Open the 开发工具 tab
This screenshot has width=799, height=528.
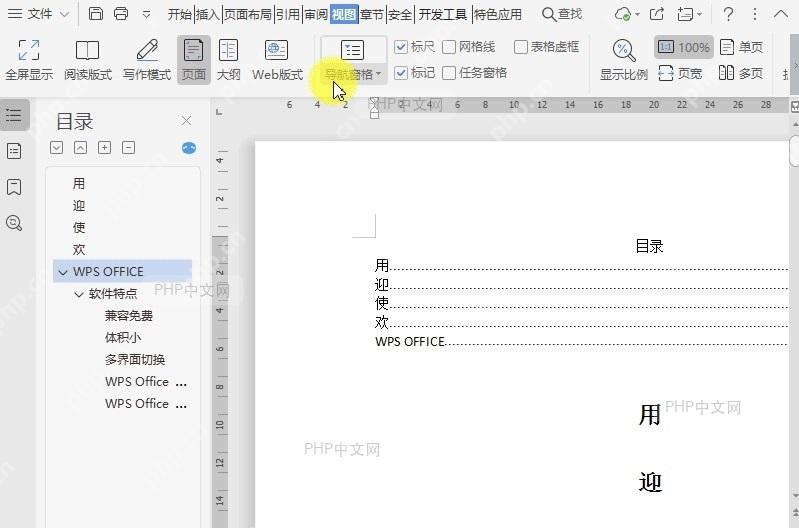click(442, 14)
